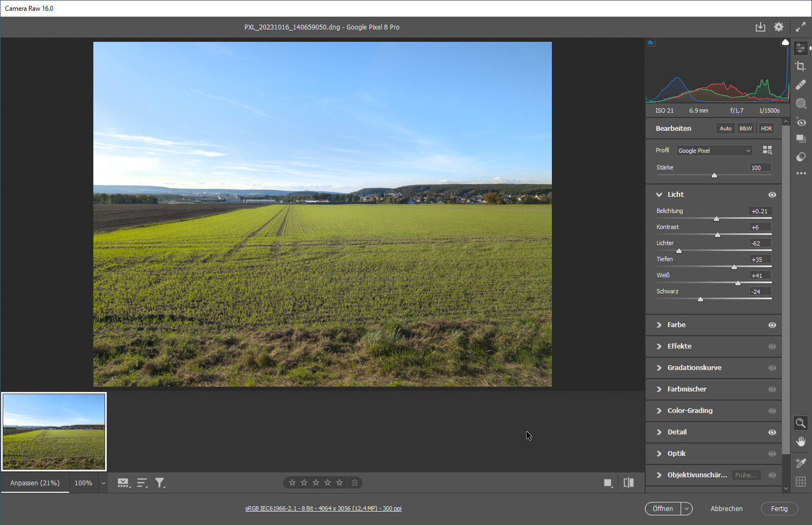Click the HDR button
812x525 pixels.
[x=766, y=129]
